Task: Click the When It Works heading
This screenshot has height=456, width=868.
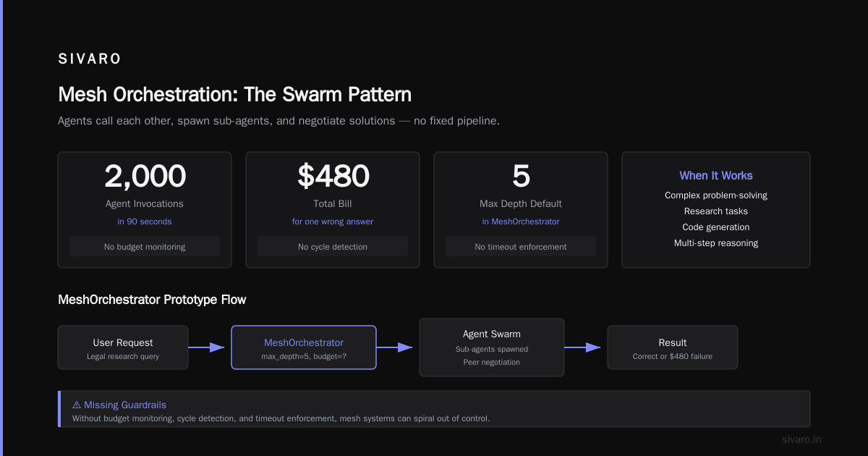Action: coord(716,176)
